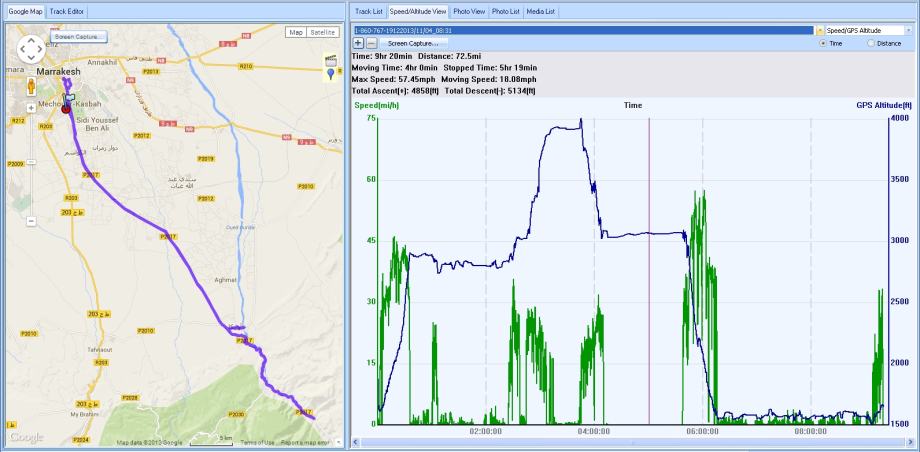Switch map to Map view

(296, 32)
